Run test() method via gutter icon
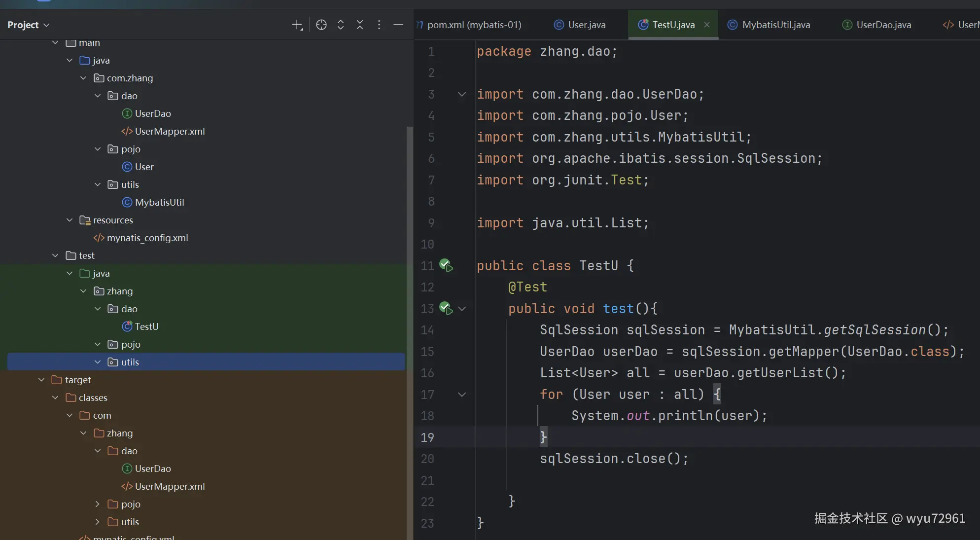Viewport: 980px width, 540px height. pyautogui.click(x=446, y=309)
